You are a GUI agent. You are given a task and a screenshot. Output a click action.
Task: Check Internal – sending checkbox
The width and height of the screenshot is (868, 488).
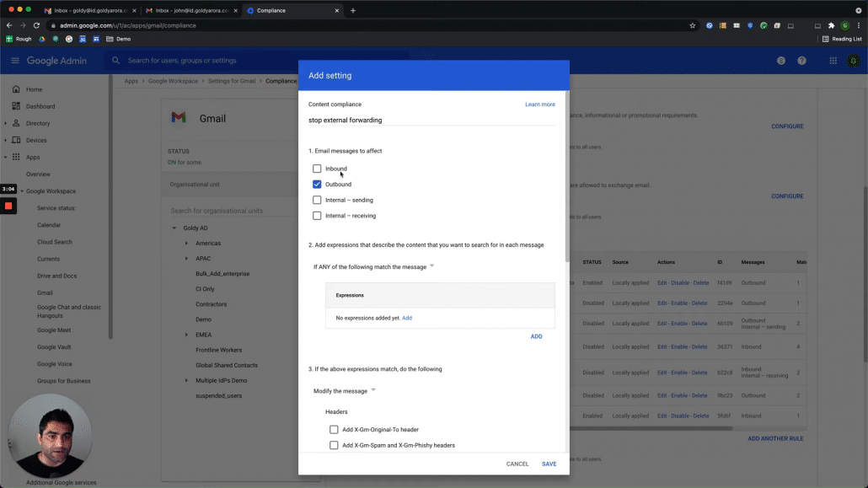[x=317, y=200]
